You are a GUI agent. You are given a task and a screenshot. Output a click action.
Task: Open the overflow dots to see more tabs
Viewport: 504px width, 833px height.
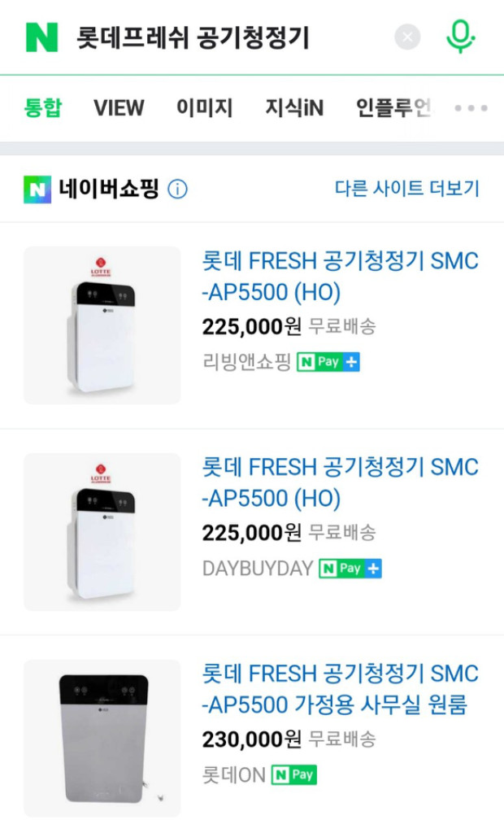pos(470,107)
